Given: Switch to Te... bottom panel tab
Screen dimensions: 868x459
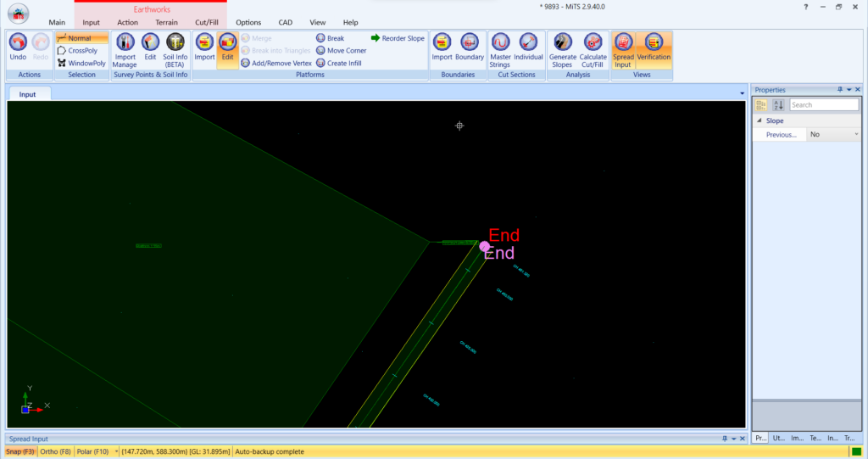Looking at the screenshot, I should 815,438.
